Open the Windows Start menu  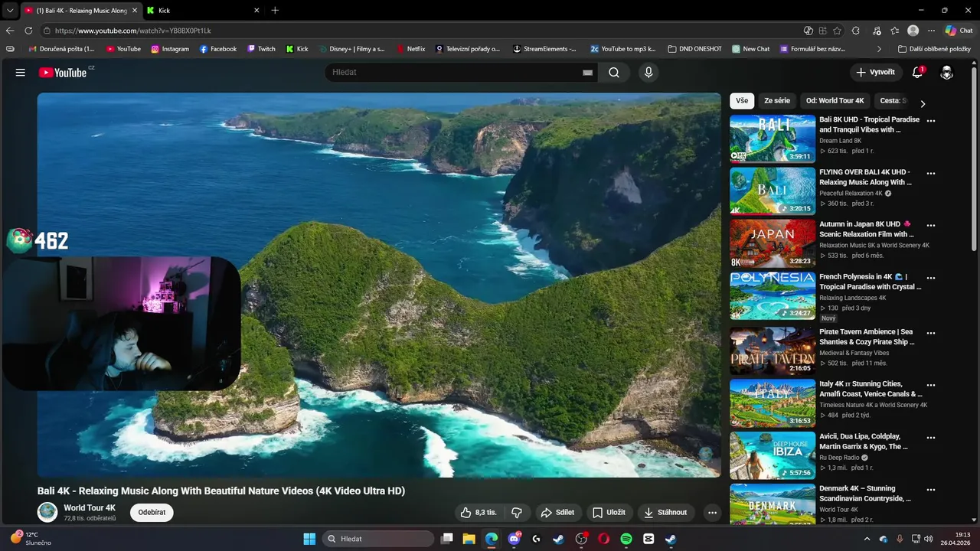click(309, 539)
